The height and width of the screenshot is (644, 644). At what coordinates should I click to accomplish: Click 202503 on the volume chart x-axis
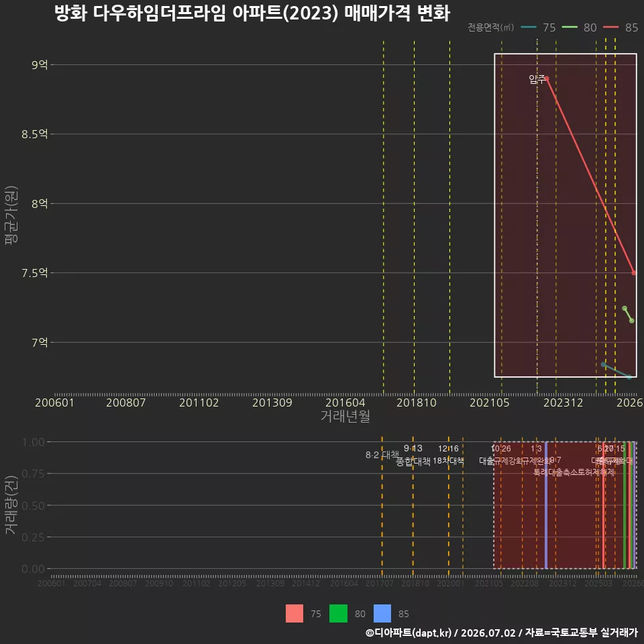[598, 583]
